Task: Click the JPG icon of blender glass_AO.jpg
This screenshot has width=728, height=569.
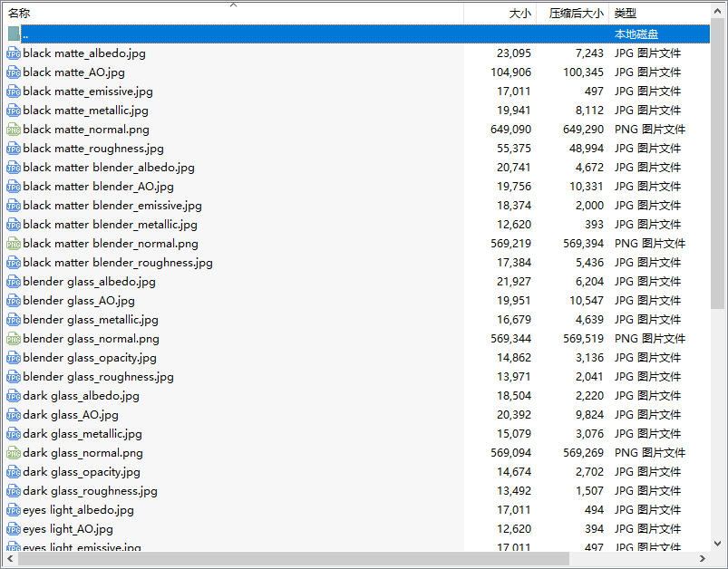Action: point(14,301)
